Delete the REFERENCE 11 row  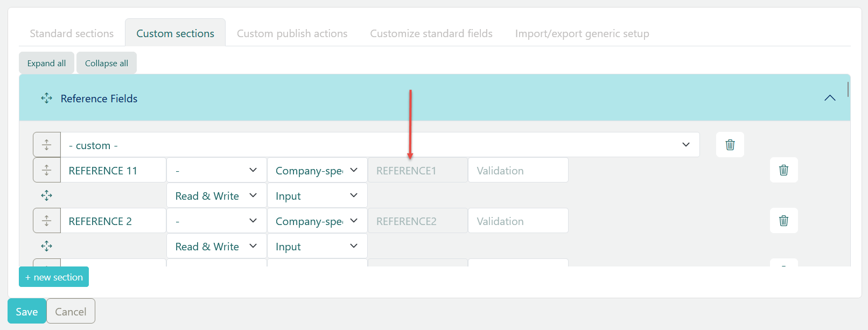click(783, 170)
